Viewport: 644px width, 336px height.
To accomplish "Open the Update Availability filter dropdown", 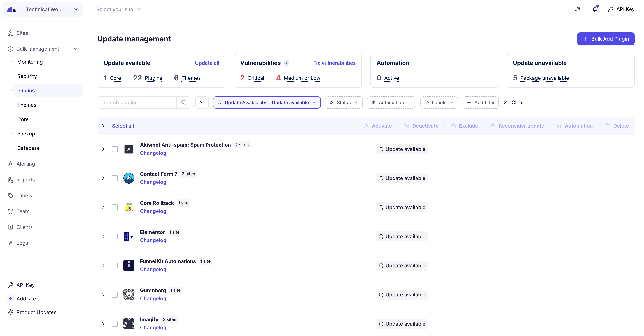I will (x=267, y=102).
